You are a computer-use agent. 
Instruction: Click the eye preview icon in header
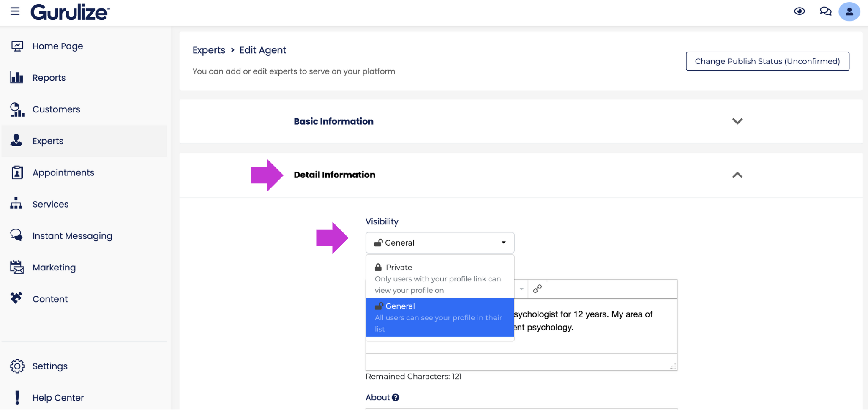coord(799,11)
